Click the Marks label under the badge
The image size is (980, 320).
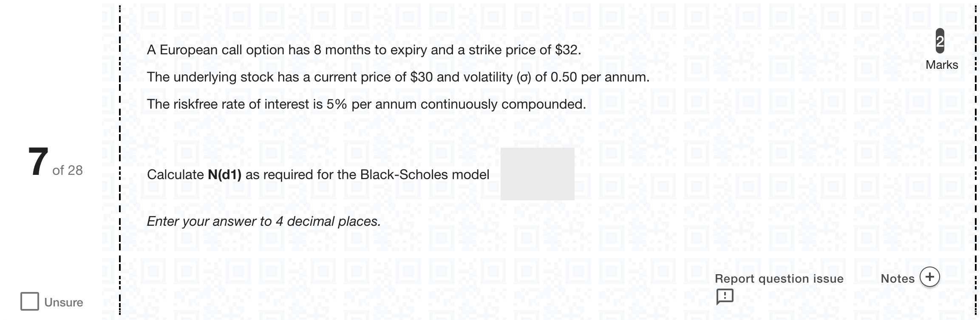tap(942, 65)
